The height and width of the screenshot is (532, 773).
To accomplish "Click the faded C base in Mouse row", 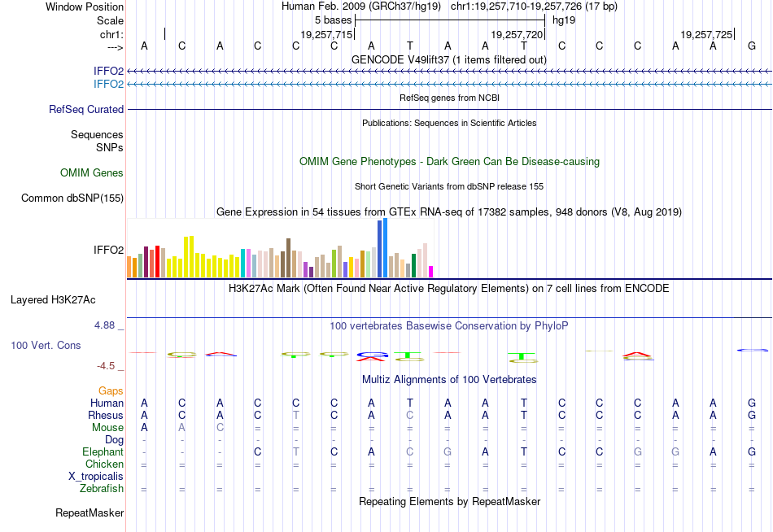I will pos(220,428).
